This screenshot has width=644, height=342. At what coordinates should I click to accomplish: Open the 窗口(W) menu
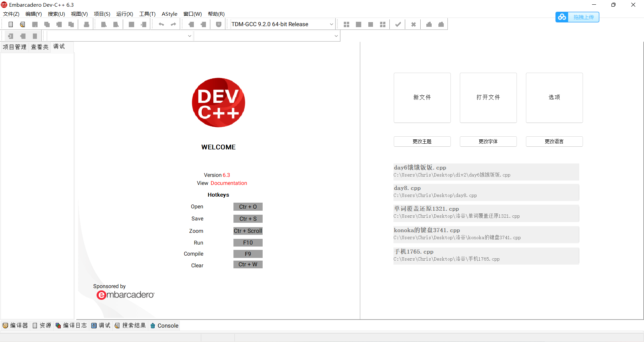click(x=193, y=14)
